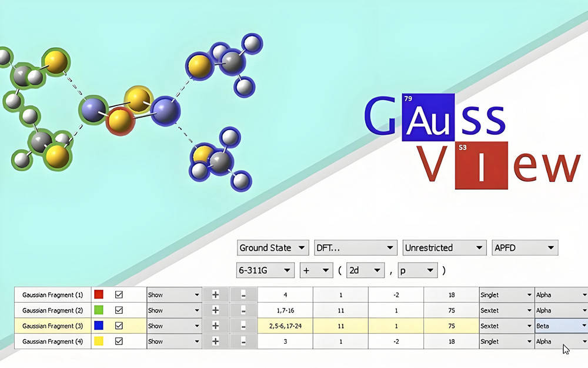Click the minus icon for Gaussian Fragment (4)
The width and height of the screenshot is (588, 368).
click(243, 342)
